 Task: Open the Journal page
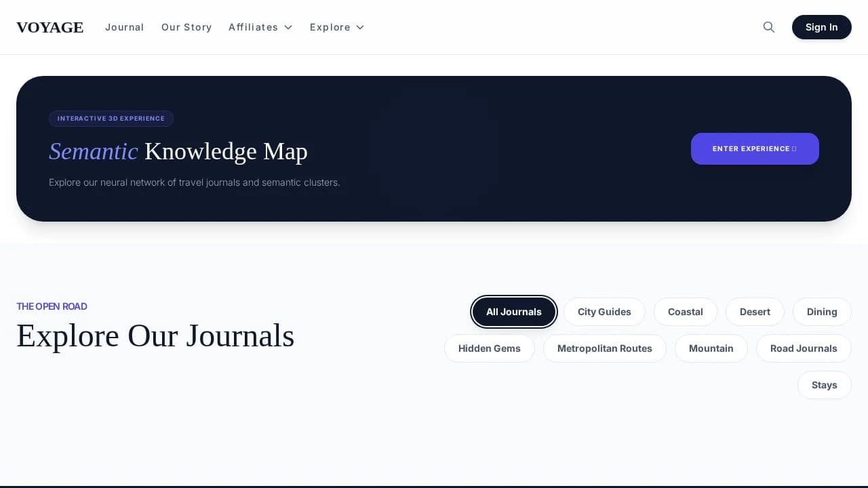point(125,27)
